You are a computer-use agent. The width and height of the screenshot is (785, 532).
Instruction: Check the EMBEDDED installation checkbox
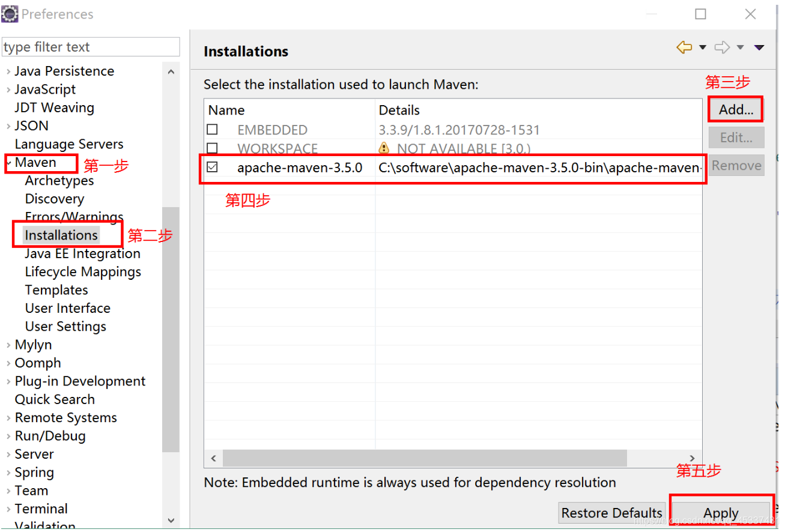click(212, 130)
